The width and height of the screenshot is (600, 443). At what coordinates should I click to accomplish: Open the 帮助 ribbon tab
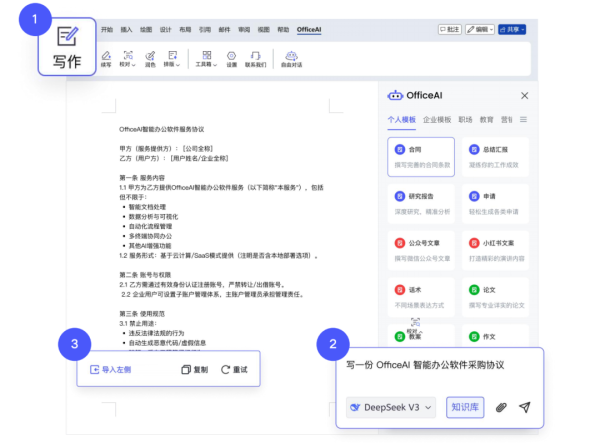pyautogui.click(x=283, y=29)
